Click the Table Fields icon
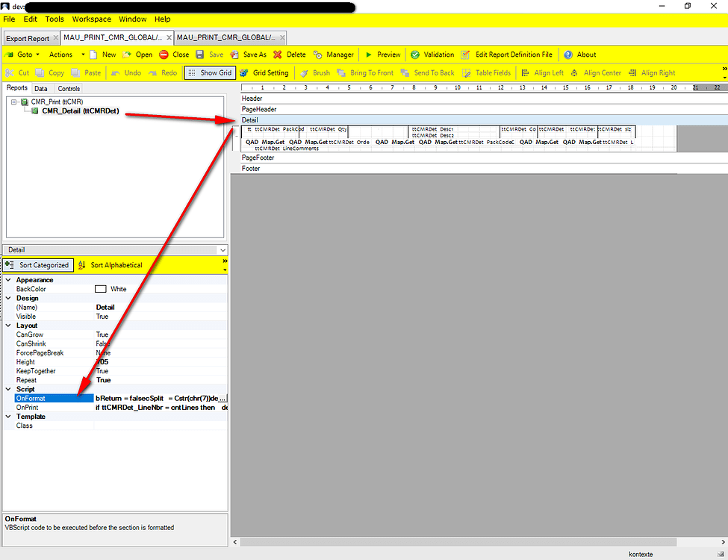728x560 pixels. (467, 73)
